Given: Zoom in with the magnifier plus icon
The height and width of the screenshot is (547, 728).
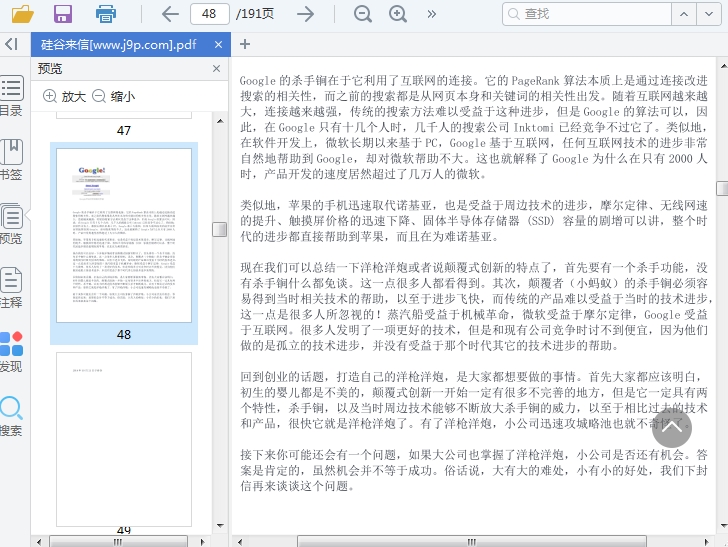Looking at the screenshot, I should [x=398, y=14].
